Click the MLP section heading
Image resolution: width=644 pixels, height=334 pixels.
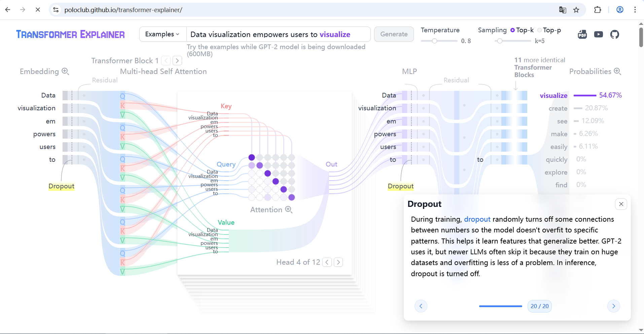(x=409, y=71)
